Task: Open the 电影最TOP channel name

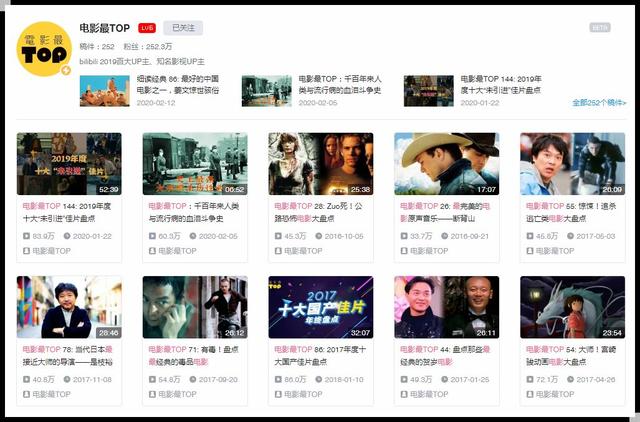Action: point(104,28)
